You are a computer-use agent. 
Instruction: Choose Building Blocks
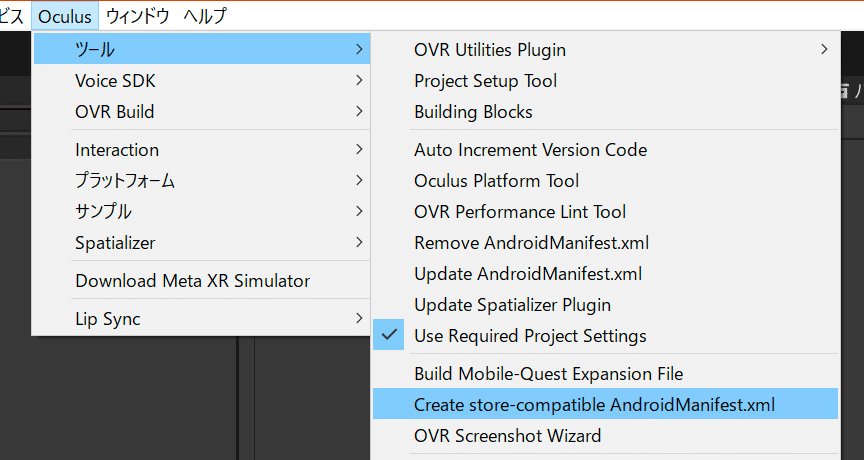tap(473, 112)
